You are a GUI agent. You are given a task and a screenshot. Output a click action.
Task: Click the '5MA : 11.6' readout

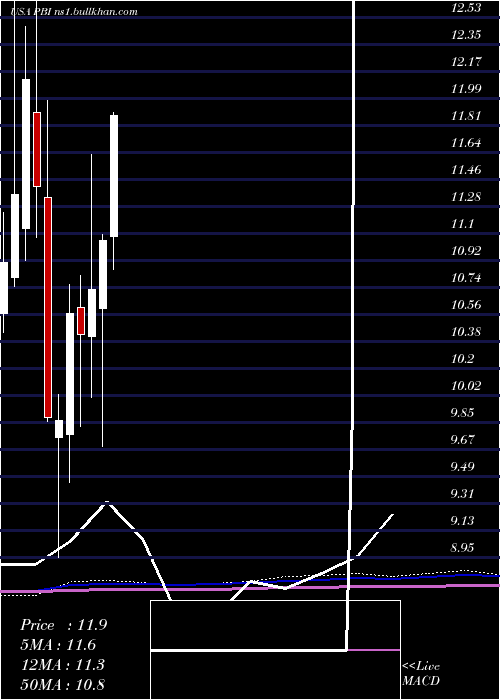pyautogui.click(x=58, y=645)
